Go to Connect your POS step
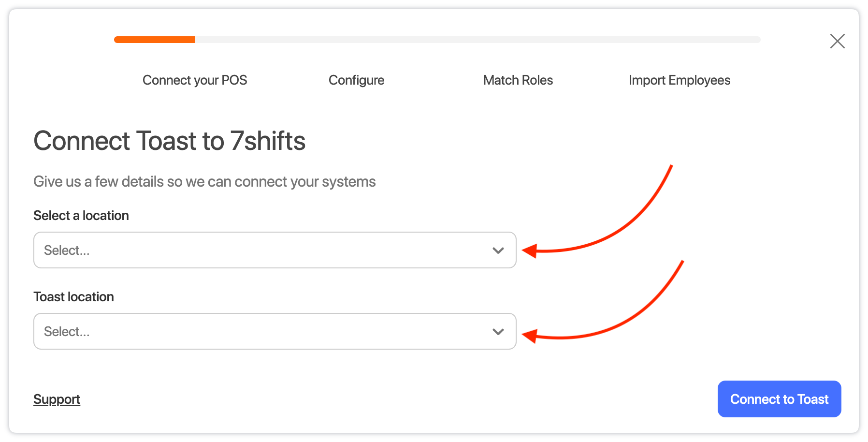868x442 pixels. pyautogui.click(x=195, y=80)
